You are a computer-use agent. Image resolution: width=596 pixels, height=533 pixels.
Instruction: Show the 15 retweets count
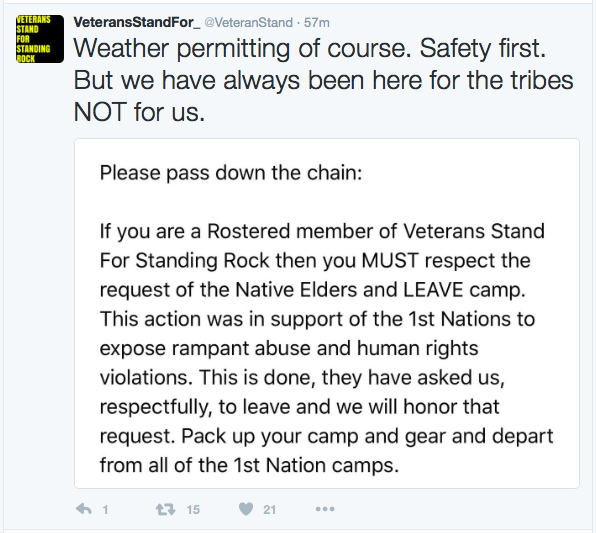pos(193,509)
